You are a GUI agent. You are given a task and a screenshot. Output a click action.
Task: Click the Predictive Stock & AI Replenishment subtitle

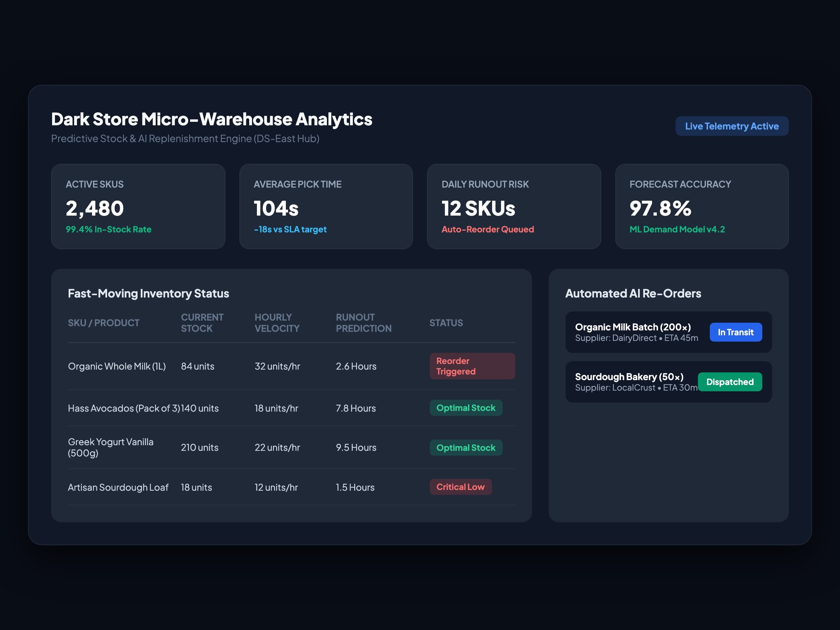185,139
